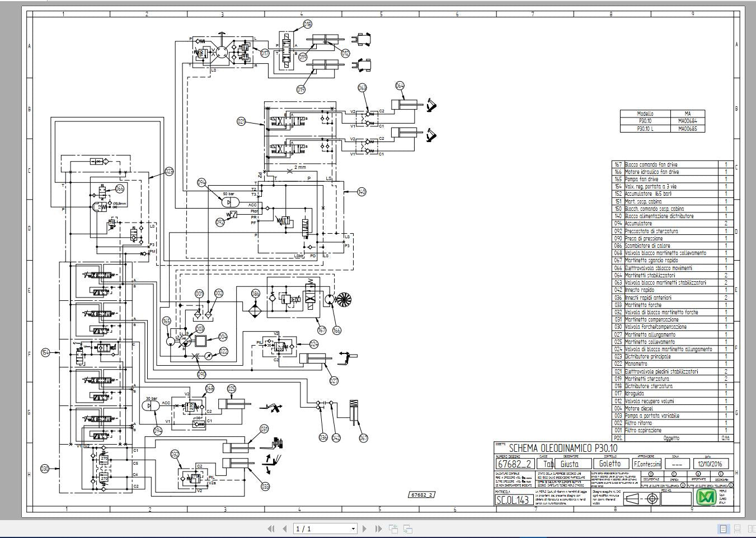Click the previous page arrow

[284, 528]
